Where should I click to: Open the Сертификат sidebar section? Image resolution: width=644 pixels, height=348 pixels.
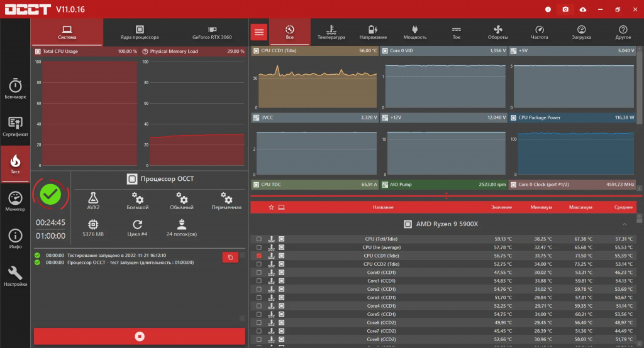15,126
